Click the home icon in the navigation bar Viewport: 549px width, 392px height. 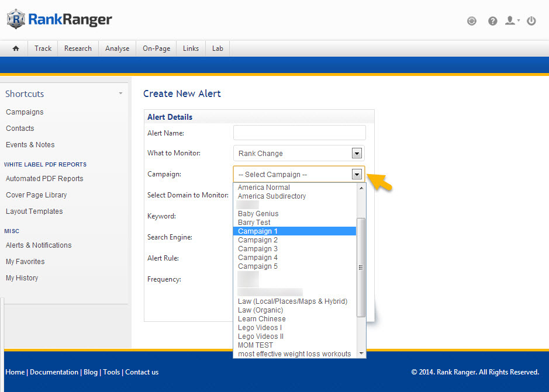[16, 48]
